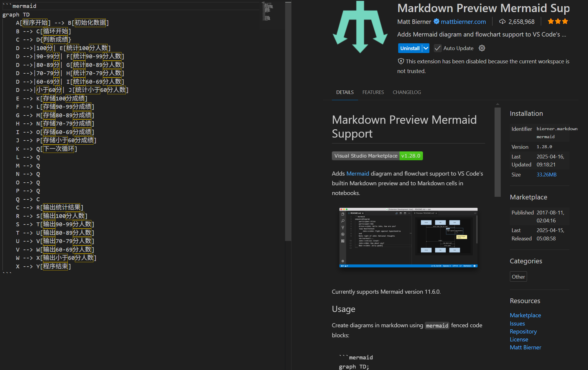
Task: Open the Repository resource link
Action: click(523, 331)
